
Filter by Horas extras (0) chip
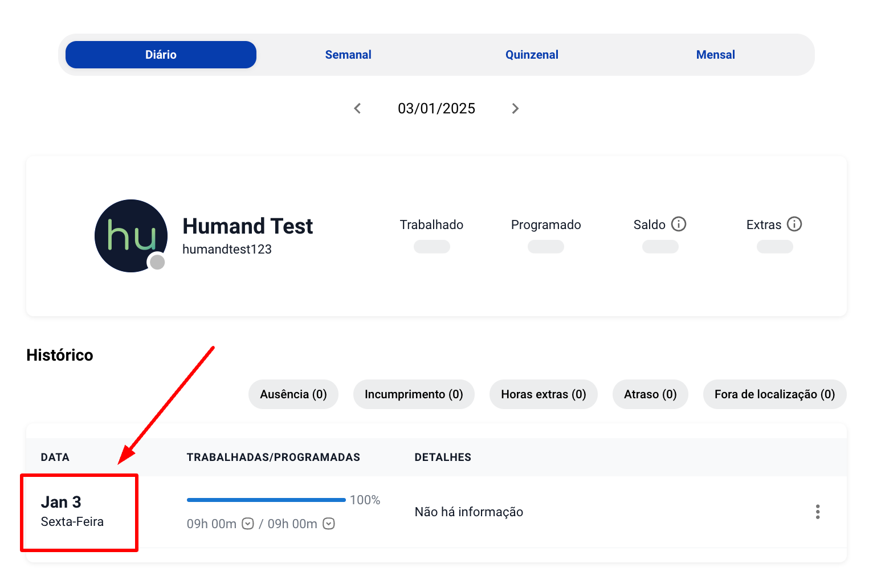click(x=544, y=394)
